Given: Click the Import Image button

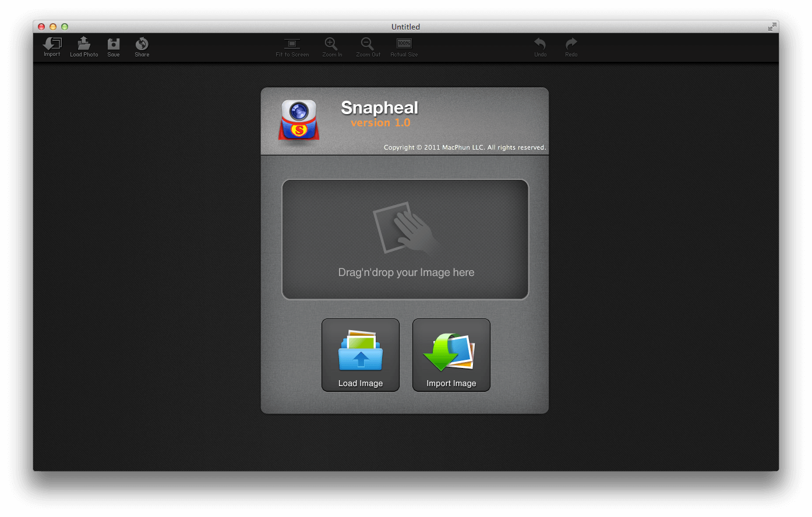Looking at the screenshot, I should pos(451,355).
